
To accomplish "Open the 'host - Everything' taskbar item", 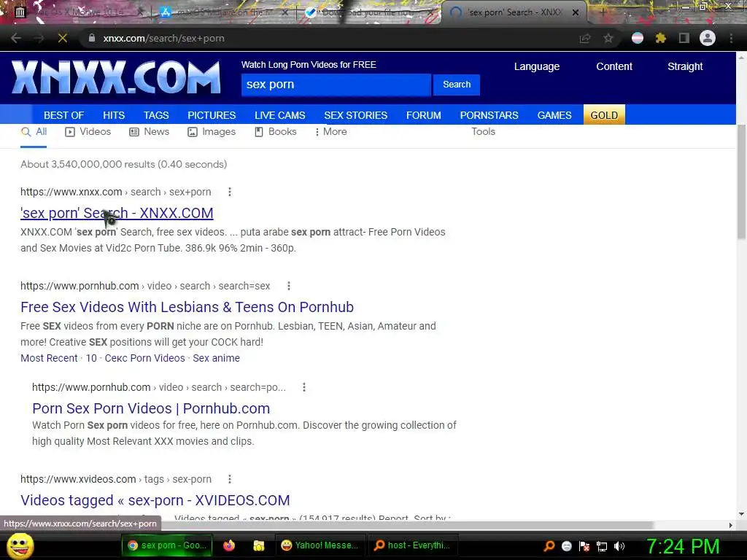I will [413, 545].
